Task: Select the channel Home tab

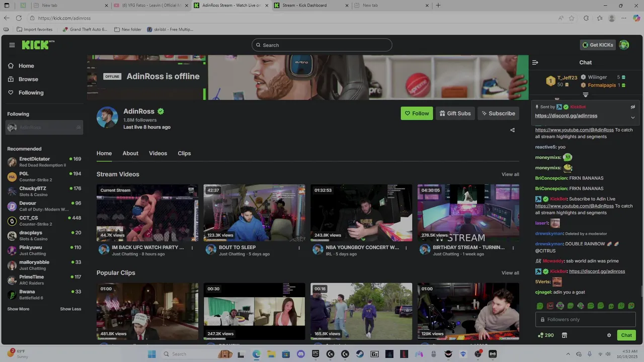Action: (104, 153)
